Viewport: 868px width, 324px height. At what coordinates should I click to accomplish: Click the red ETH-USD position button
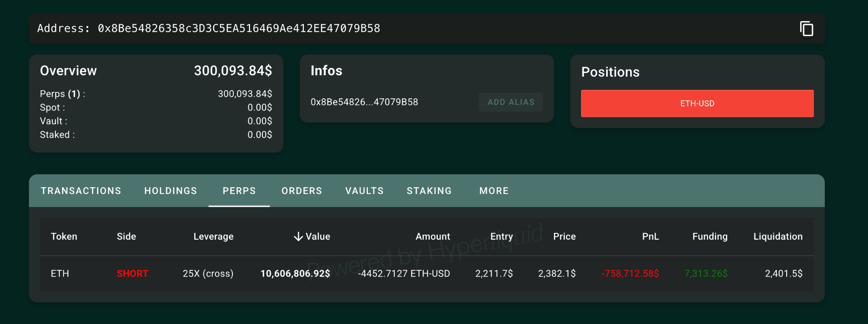pos(697,103)
